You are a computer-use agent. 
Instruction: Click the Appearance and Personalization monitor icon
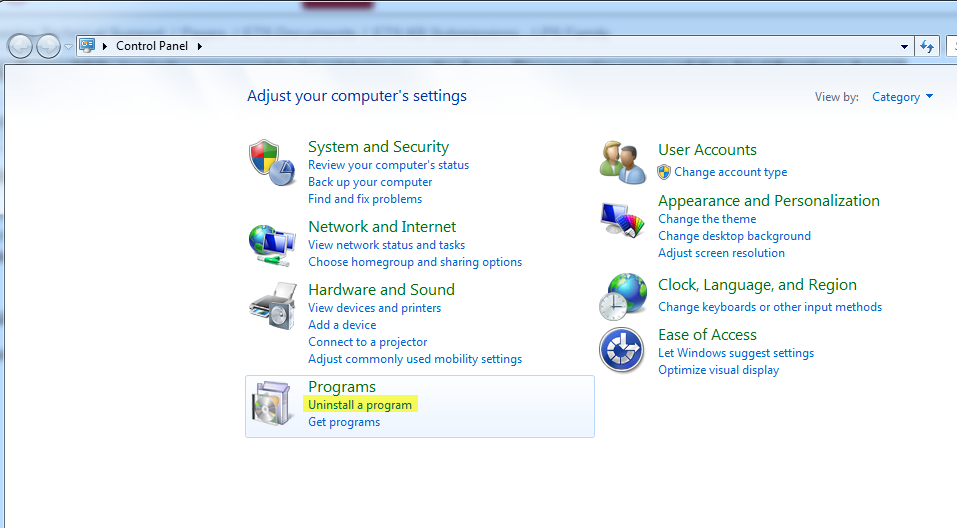(x=623, y=220)
